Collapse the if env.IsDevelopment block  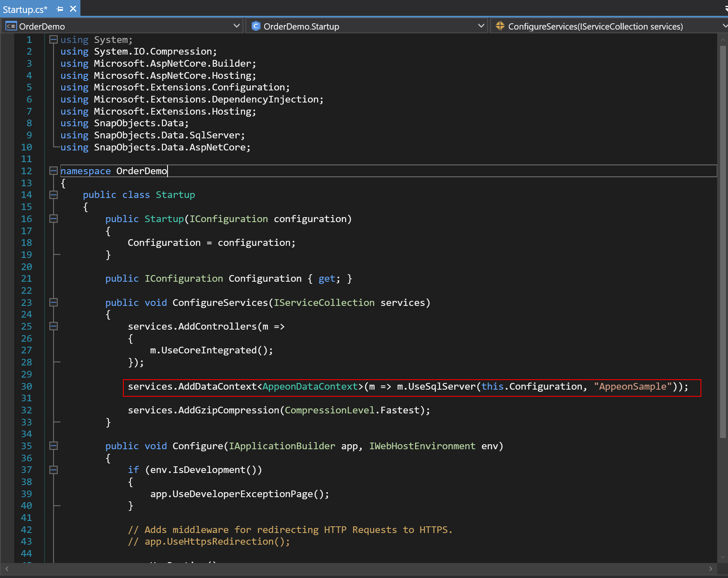(53, 470)
